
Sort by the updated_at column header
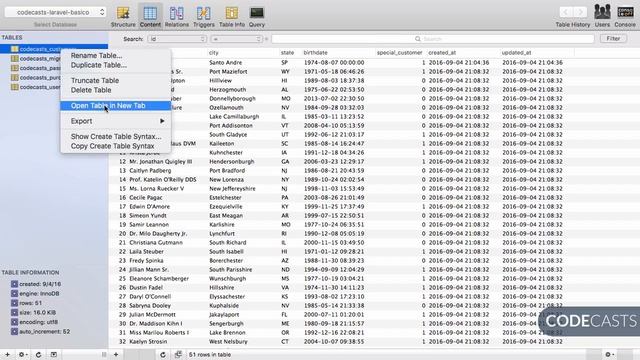point(536,53)
